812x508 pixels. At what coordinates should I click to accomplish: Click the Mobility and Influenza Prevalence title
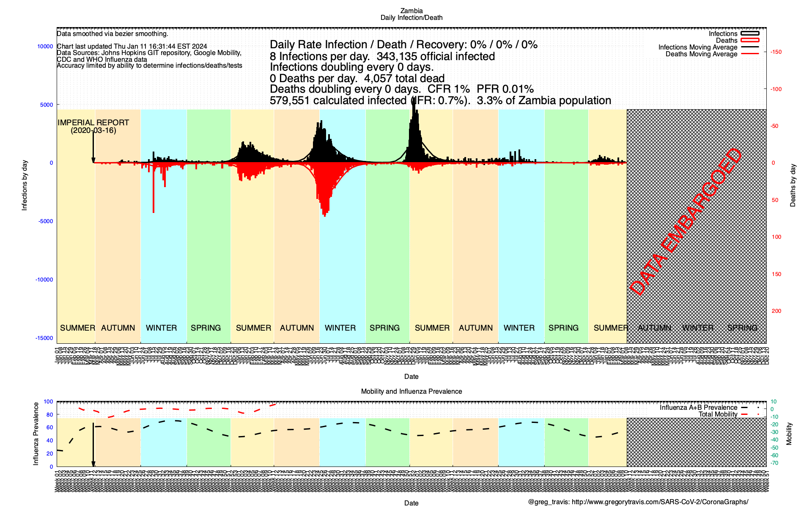coord(411,392)
